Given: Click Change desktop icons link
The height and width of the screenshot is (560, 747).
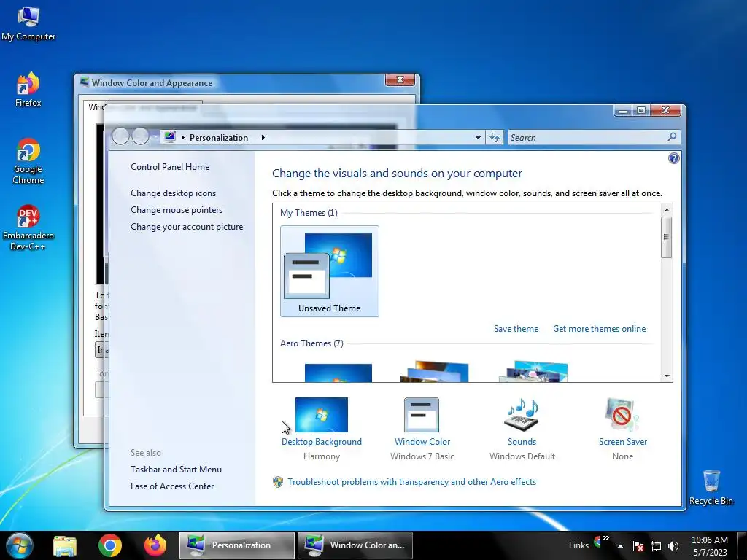Looking at the screenshot, I should (174, 192).
